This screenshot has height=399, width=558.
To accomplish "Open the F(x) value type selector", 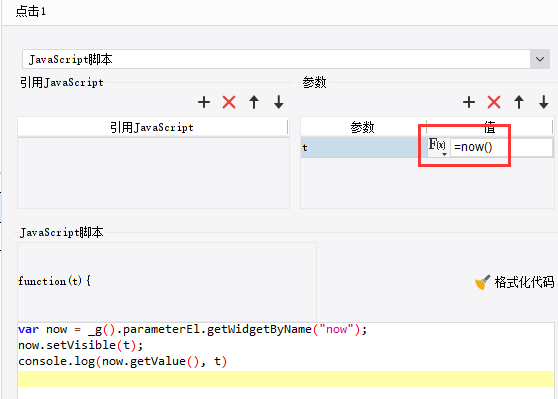I will 438,147.
